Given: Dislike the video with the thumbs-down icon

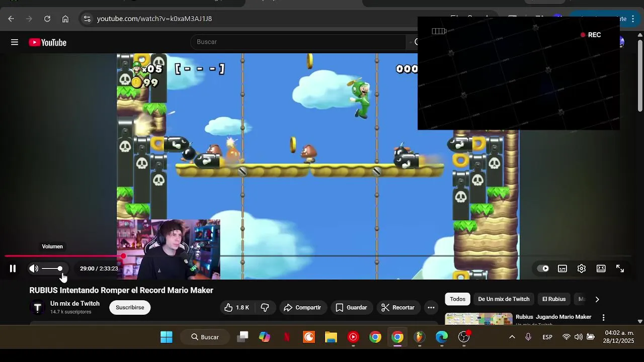Looking at the screenshot, I should tap(265, 307).
